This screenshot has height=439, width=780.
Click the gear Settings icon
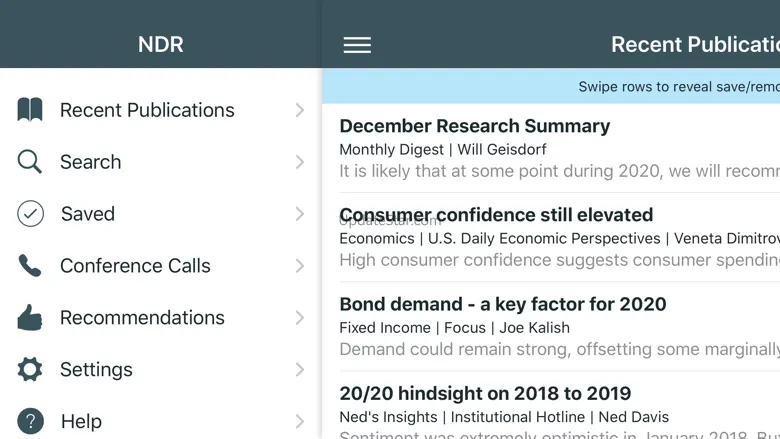click(x=30, y=369)
